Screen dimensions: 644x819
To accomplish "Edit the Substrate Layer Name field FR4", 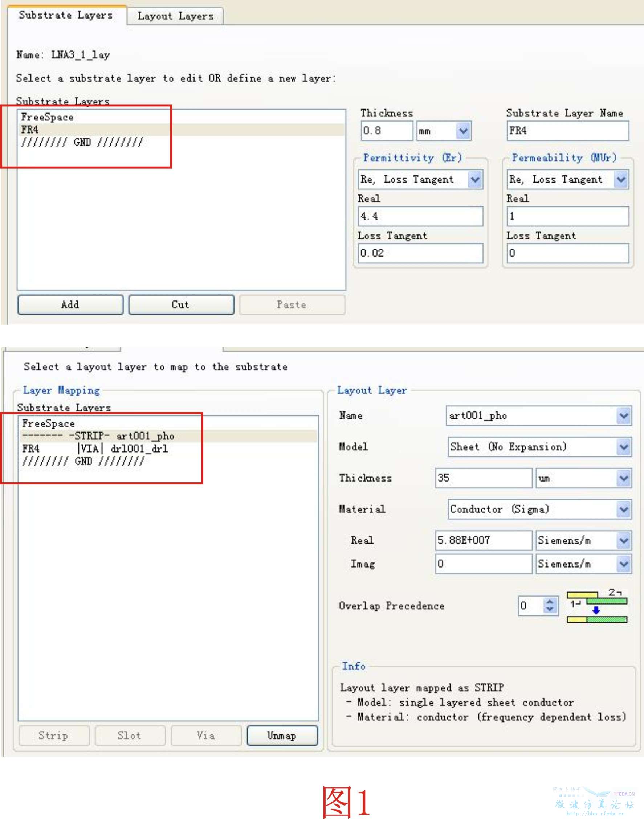I will click(x=567, y=131).
